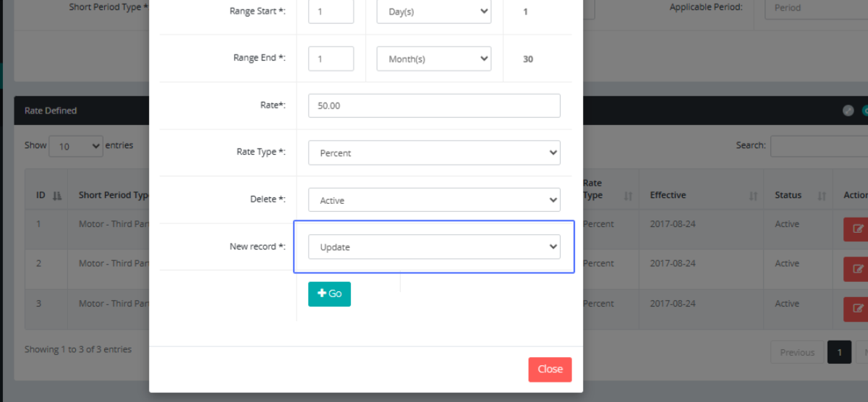Sort by Effective column arrows
This screenshot has height=402, width=868.
(752, 196)
